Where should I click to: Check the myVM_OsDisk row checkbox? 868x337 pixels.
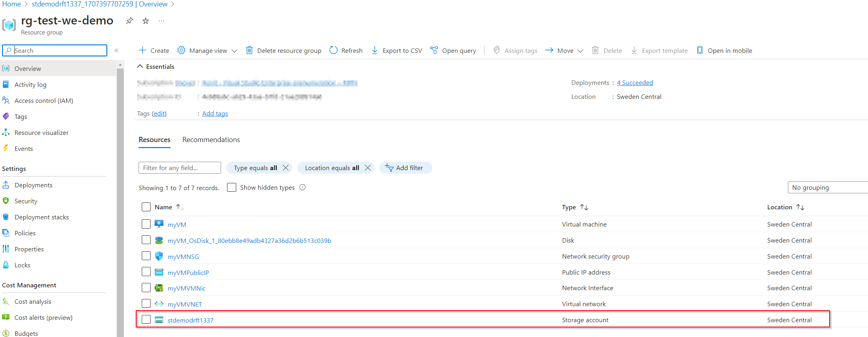click(146, 240)
